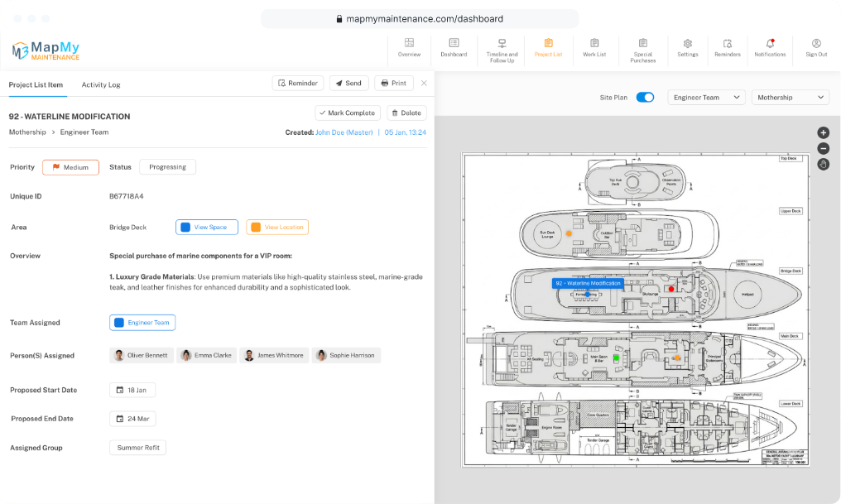The image size is (841, 504).
Task: Toggle the Site Plan switch
Action: click(x=645, y=97)
